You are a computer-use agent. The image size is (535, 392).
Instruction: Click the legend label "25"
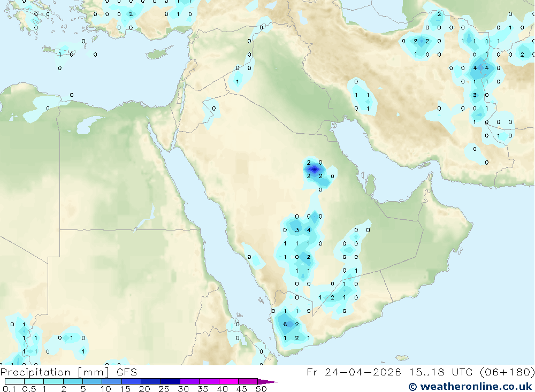pos(164,389)
